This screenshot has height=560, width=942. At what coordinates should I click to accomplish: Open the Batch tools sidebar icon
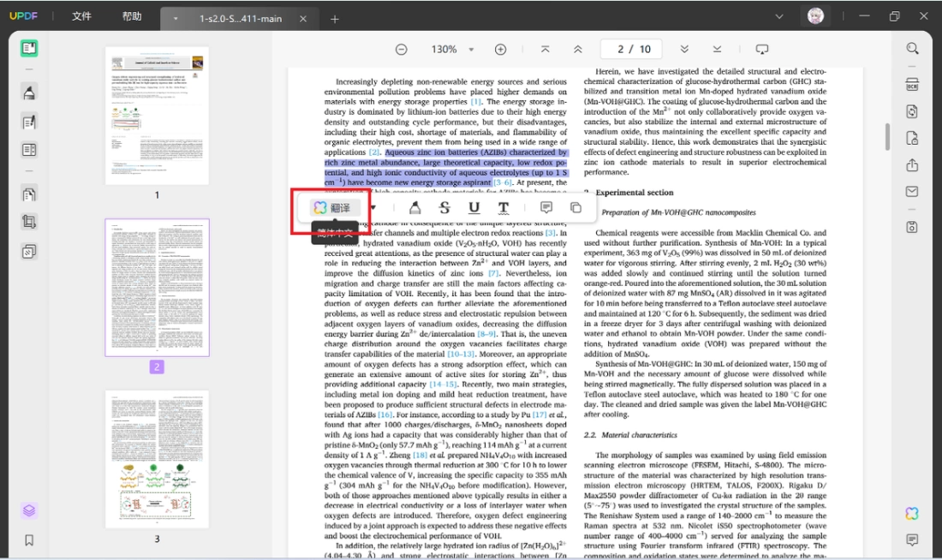[29, 251]
